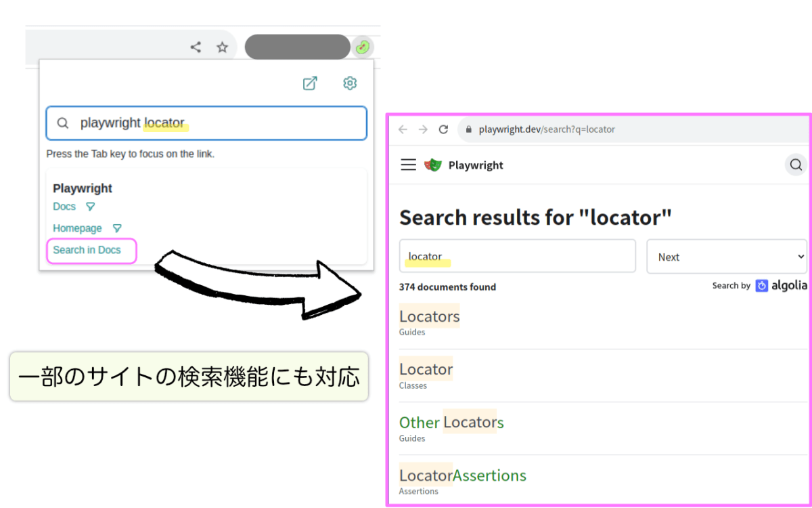Focus the 'locator' search results input

coord(518,256)
